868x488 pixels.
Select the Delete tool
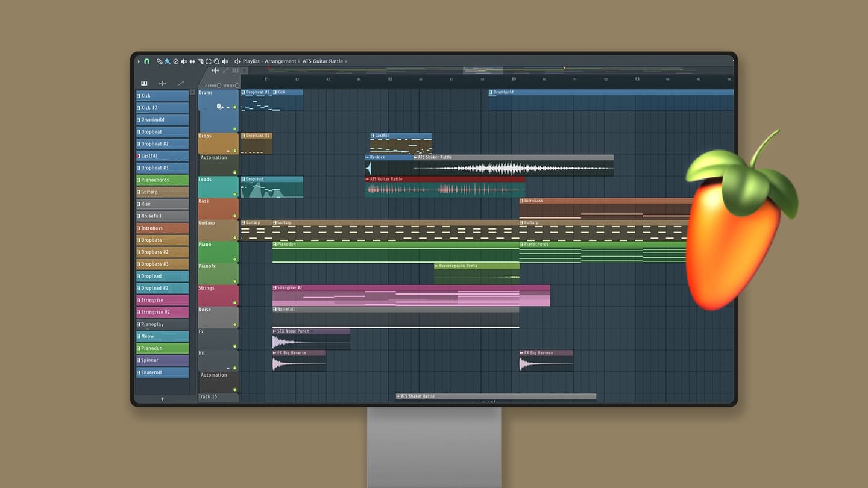click(x=176, y=61)
